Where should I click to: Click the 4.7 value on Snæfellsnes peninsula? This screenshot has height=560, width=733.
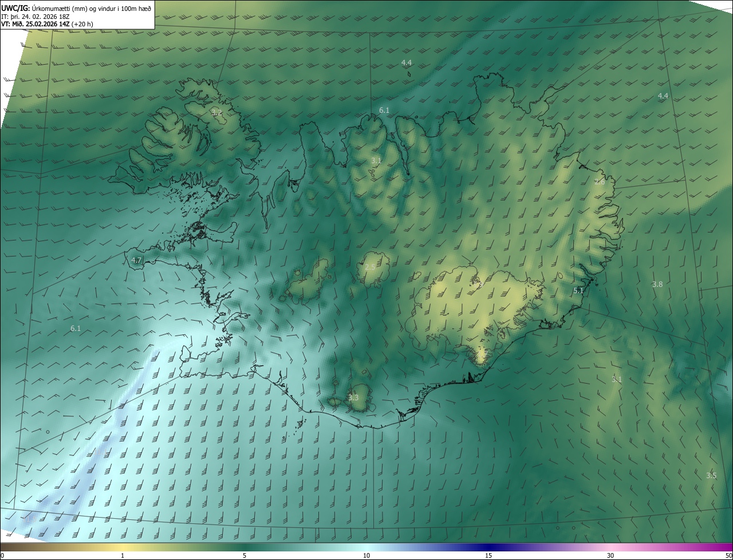(x=136, y=260)
